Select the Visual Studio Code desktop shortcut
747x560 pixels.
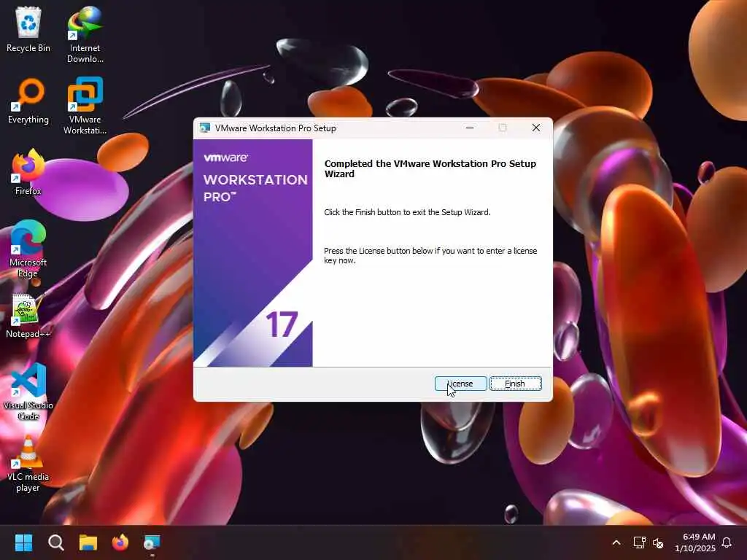point(28,392)
